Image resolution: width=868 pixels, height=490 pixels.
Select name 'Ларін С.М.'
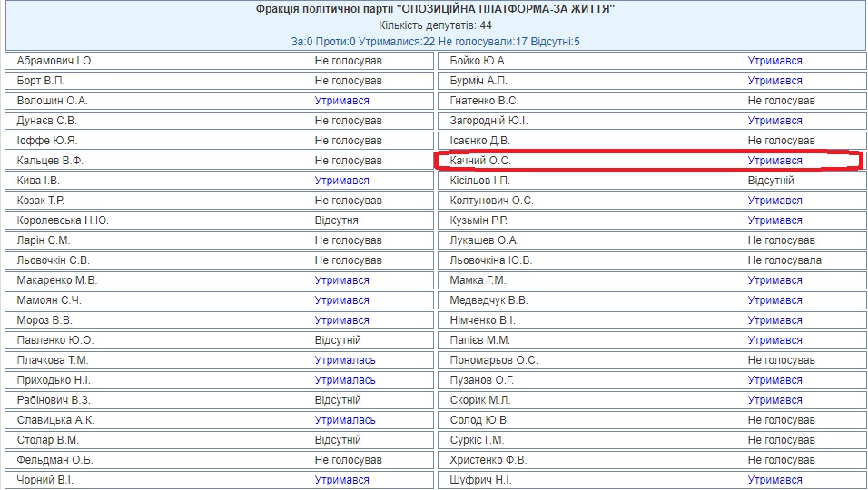click(x=44, y=240)
